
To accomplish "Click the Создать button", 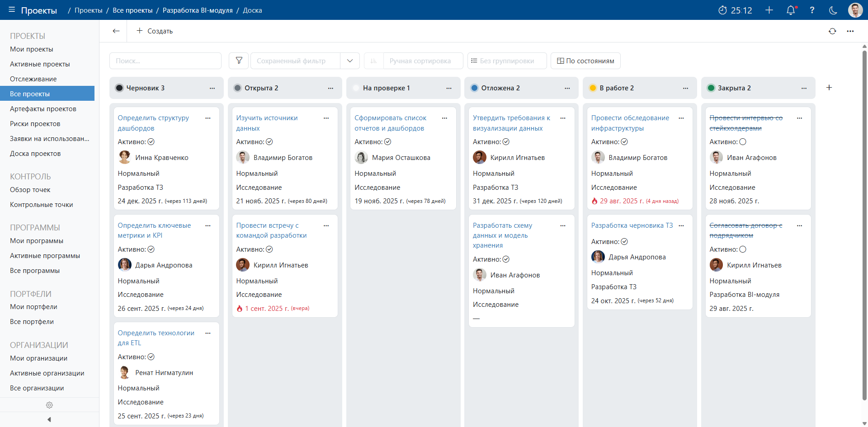I will [155, 31].
